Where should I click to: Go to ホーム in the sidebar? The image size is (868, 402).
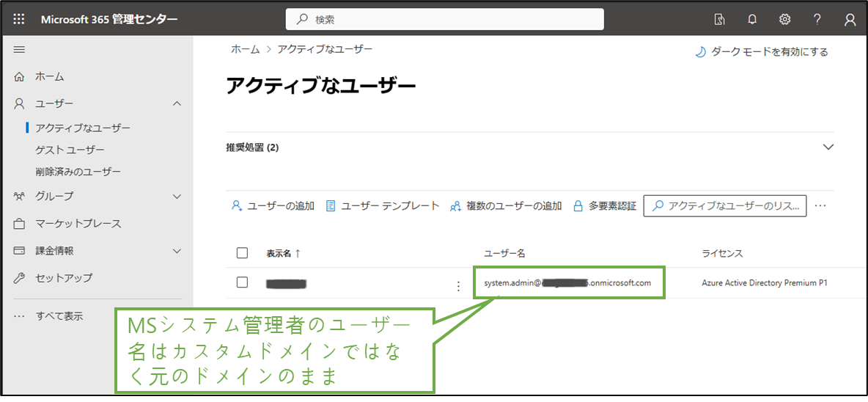click(50, 76)
